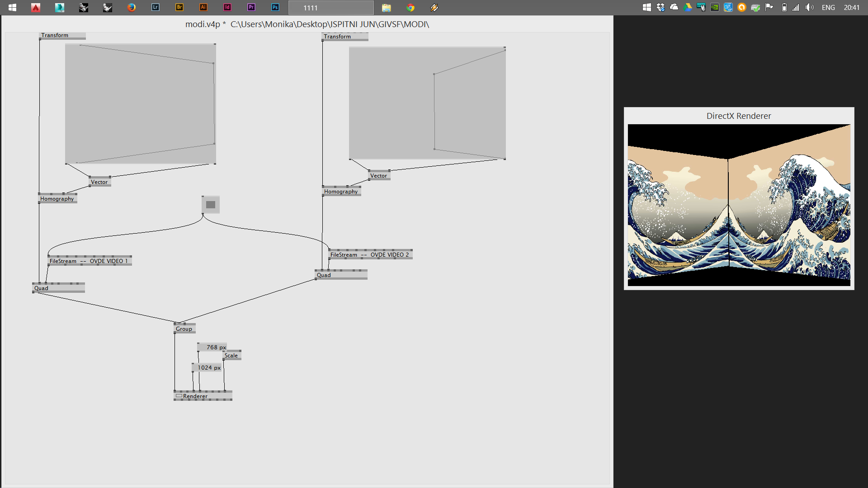The width and height of the screenshot is (868, 488).
Task: Open the teal 3ds Max taskbar icon
Action: click(x=60, y=7)
